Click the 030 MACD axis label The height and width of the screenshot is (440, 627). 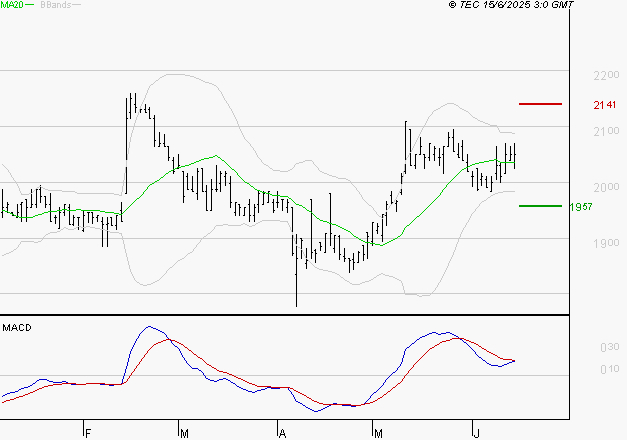[x=609, y=348]
